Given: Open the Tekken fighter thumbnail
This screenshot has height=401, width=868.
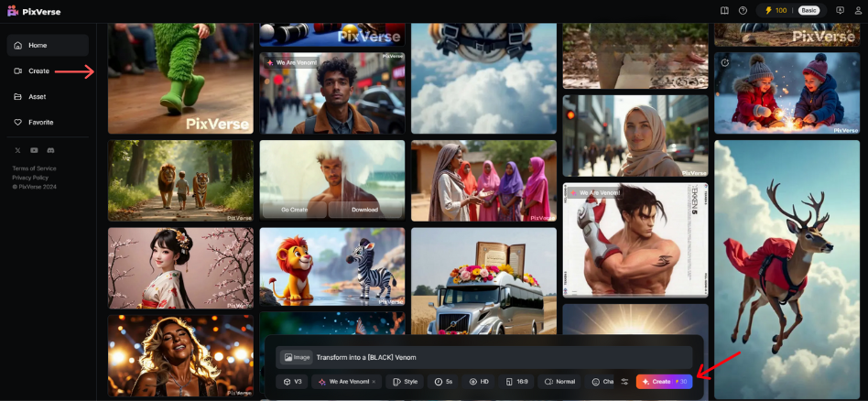Looking at the screenshot, I should tap(635, 241).
